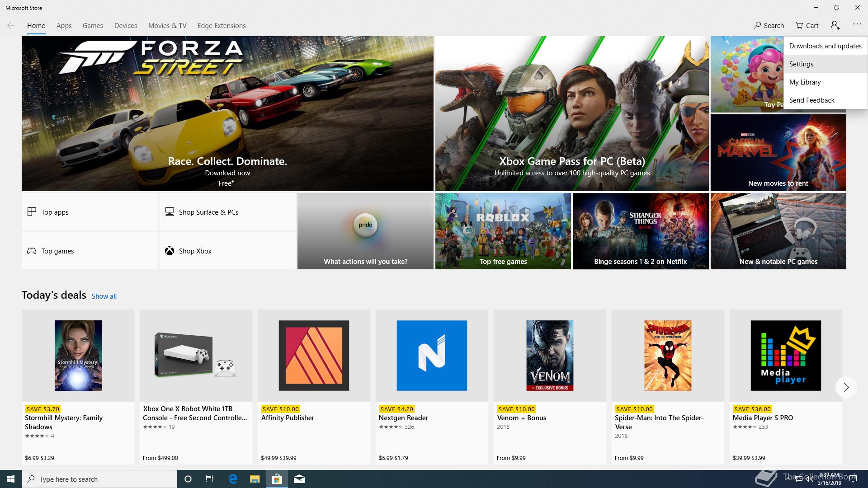This screenshot has width=868, height=488.
Task: Open pride What actions will you take tile
Action: pyautogui.click(x=365, y=231)
